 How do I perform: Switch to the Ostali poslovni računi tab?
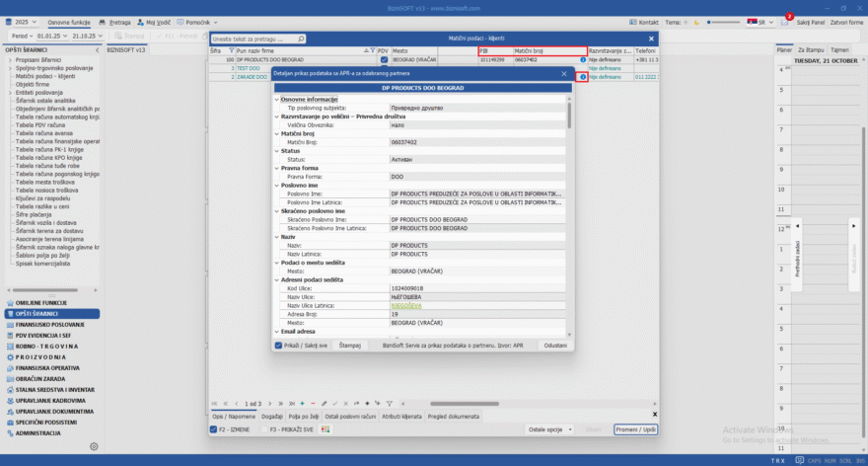pos(348,417)
